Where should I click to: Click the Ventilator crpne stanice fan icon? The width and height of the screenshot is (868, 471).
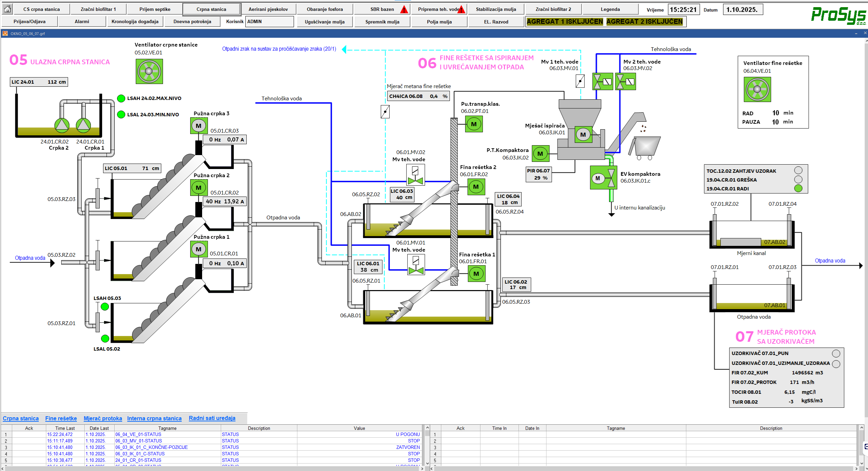[149, 71]
